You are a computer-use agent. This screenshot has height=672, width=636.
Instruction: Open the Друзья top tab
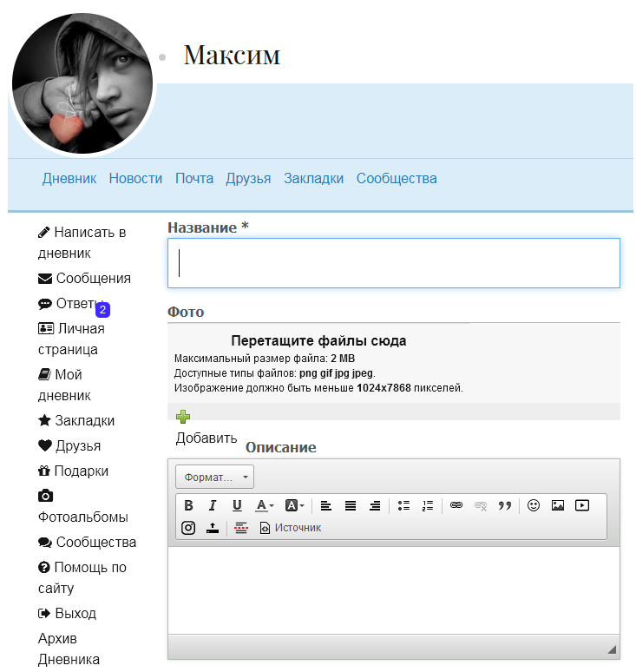click(x=248, y=178)
